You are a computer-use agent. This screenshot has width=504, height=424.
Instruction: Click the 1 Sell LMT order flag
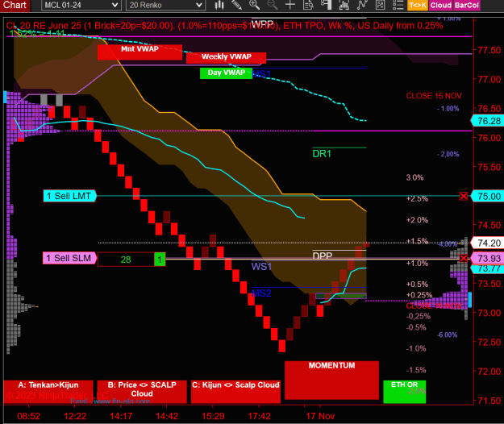coord(69,196)
